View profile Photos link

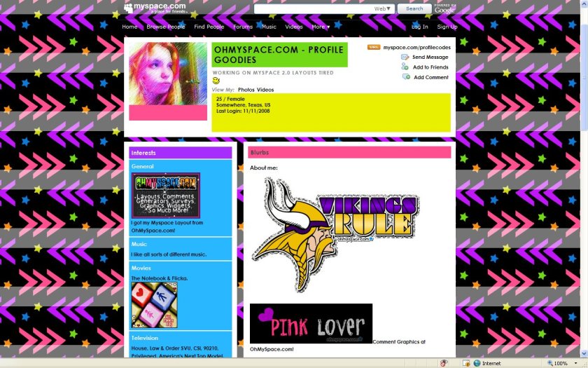246,90
